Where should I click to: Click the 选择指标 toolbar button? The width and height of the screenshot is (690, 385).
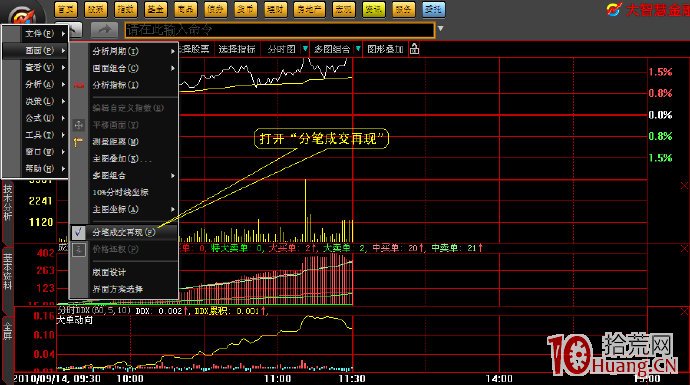pos(237,49)
